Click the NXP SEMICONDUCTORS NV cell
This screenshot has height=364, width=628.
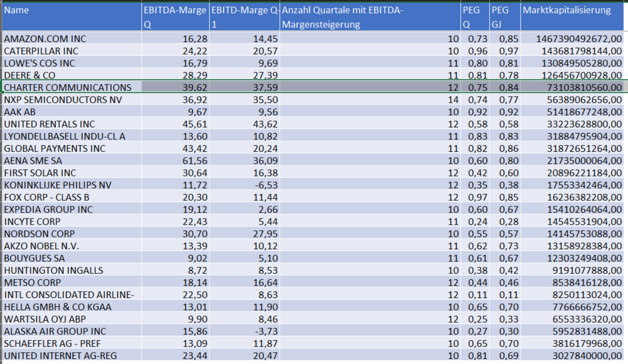pyautogui.click(x=72, y=99)
